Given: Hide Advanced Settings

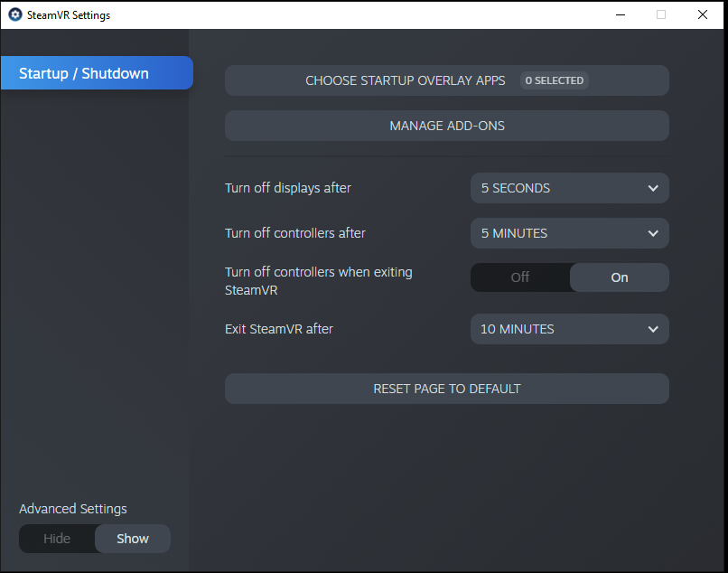Looking at the screenshot, I should point(57,539).
